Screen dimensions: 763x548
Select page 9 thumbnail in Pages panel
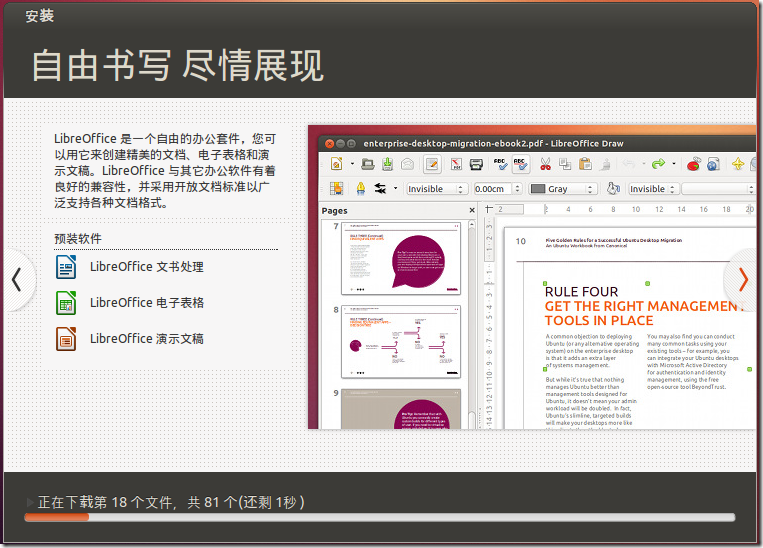(401, 409)
